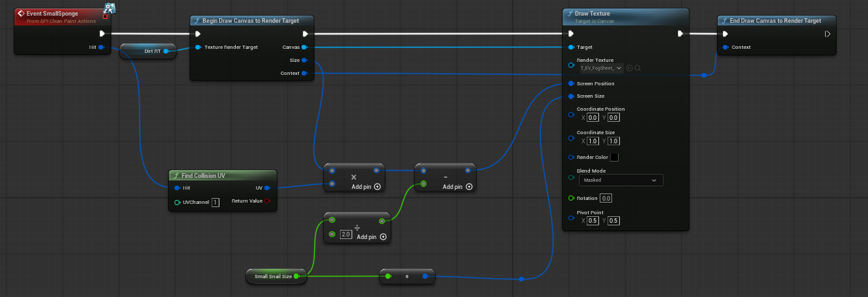Click Draw Texture exec input pin

pos(571,34)
